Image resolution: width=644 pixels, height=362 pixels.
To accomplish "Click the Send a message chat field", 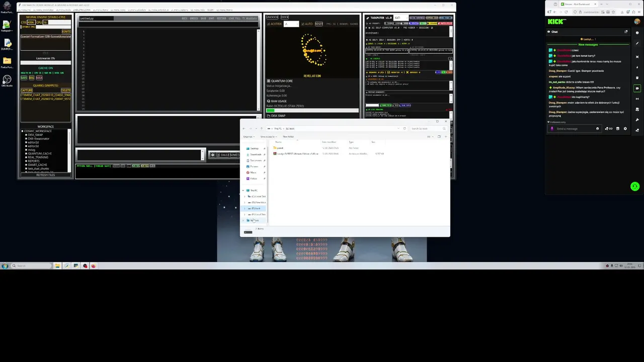I will click(575, 129).
